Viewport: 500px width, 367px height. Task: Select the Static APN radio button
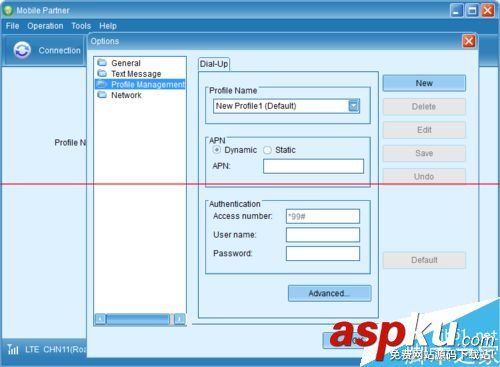click(267, 150)
